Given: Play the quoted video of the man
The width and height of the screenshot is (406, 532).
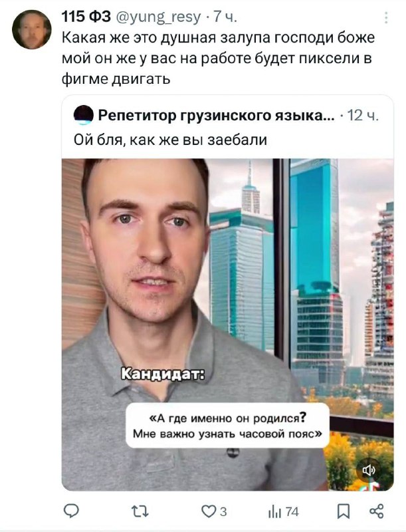Looking at the screenshot, I should [x=227, y=325].
